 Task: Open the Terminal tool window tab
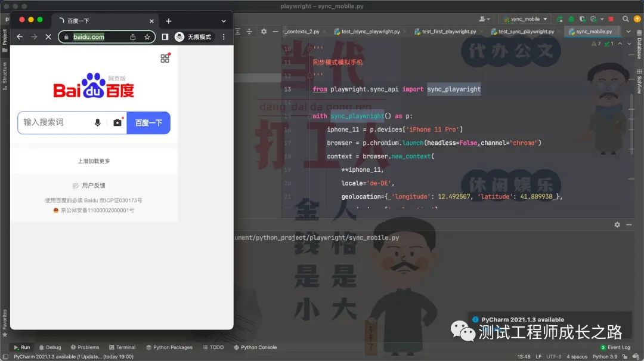122,347
